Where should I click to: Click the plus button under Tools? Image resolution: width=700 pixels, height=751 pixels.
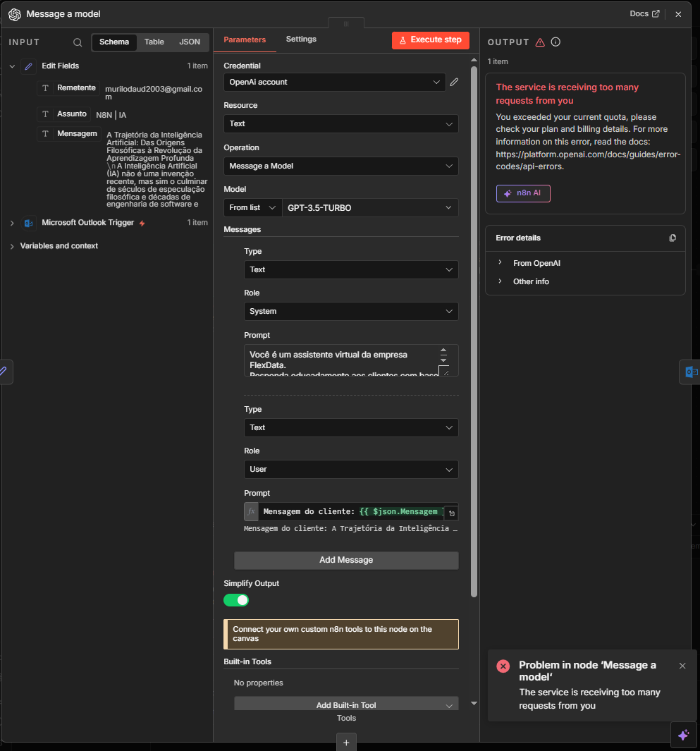(x=346, y=742)
